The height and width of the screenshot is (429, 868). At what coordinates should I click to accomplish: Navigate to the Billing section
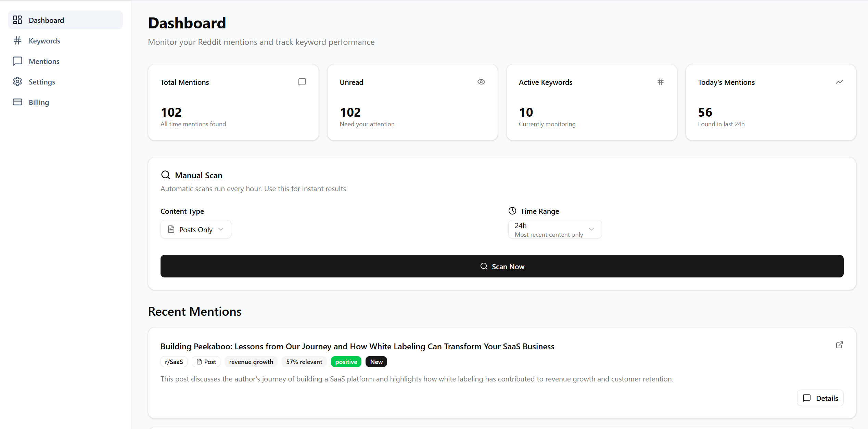click(38, 102)
